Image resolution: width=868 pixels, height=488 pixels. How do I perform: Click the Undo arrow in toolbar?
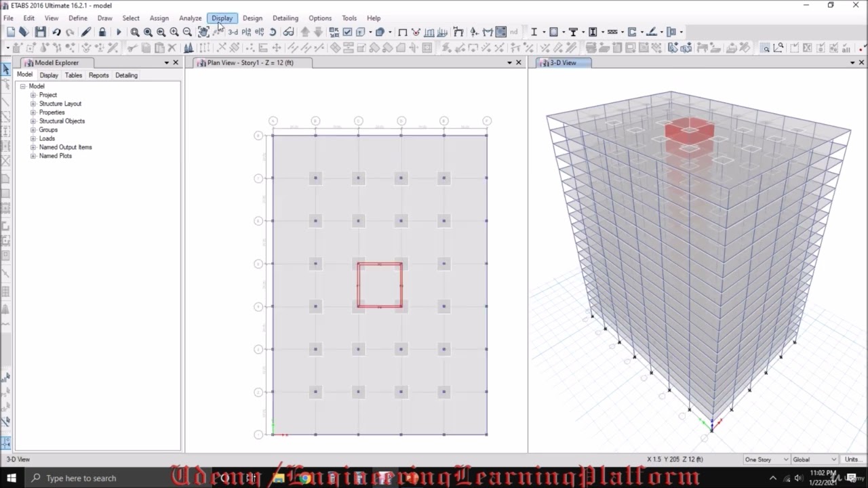pos(56,32)
